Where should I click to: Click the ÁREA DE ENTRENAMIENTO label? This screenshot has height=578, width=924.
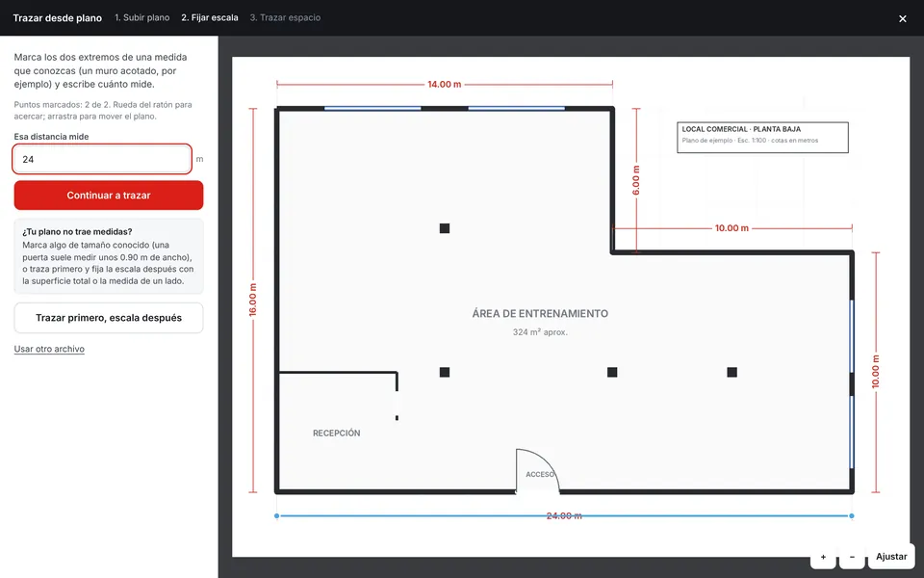(x=540, y=314)
